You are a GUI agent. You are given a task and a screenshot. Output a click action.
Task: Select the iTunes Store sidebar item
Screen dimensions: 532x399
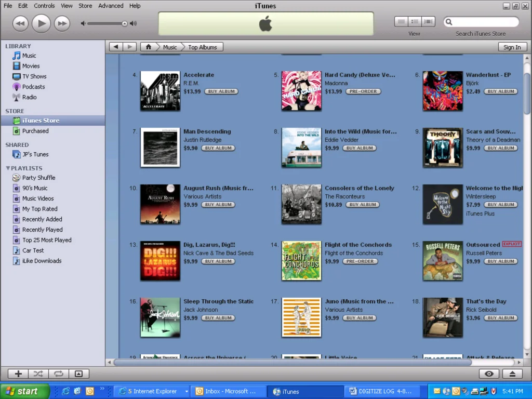52,121
